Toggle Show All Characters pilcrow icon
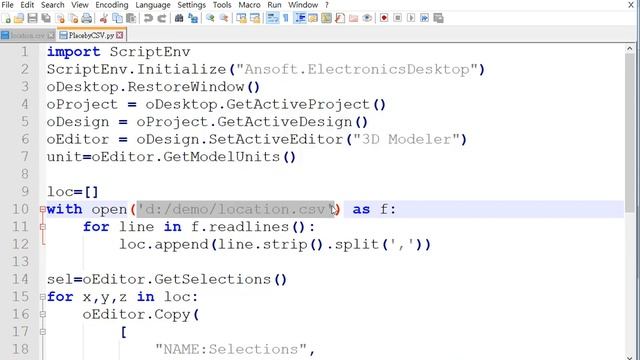Image resolution: width=640 pixels, height=360 pixels. (x=285, y=18)
